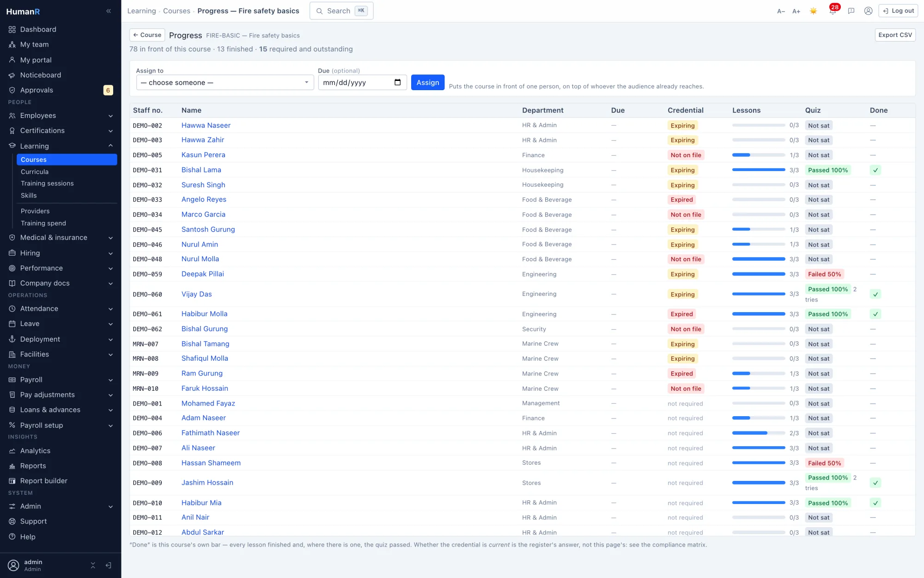Expand the Medical & insurance chevron

110,238
